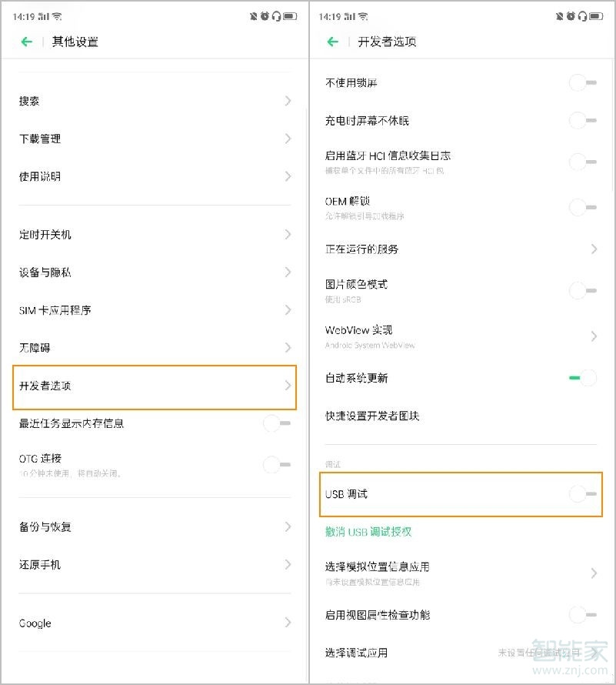Expand 正在运行的服务
616x685 pixels.
pos(460,249)
